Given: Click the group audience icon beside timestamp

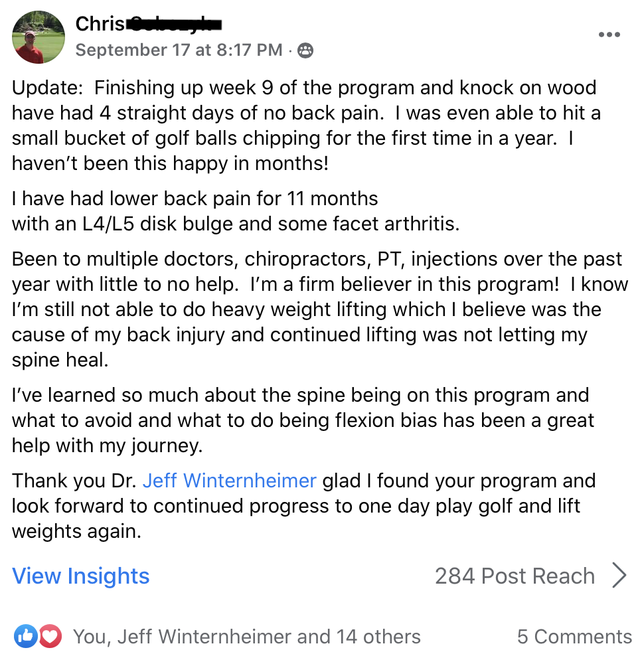Looking at the screenshot, I should [x=305, y=50].
